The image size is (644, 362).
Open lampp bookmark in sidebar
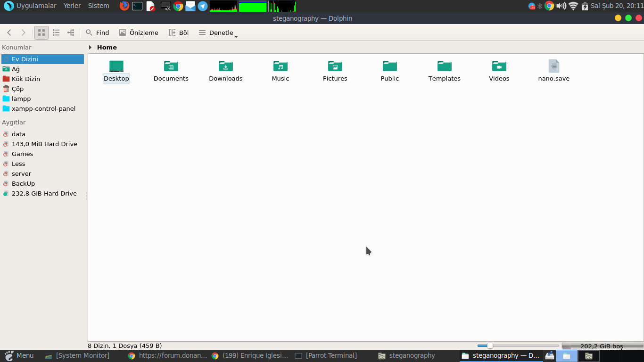[x=42, y=99]
